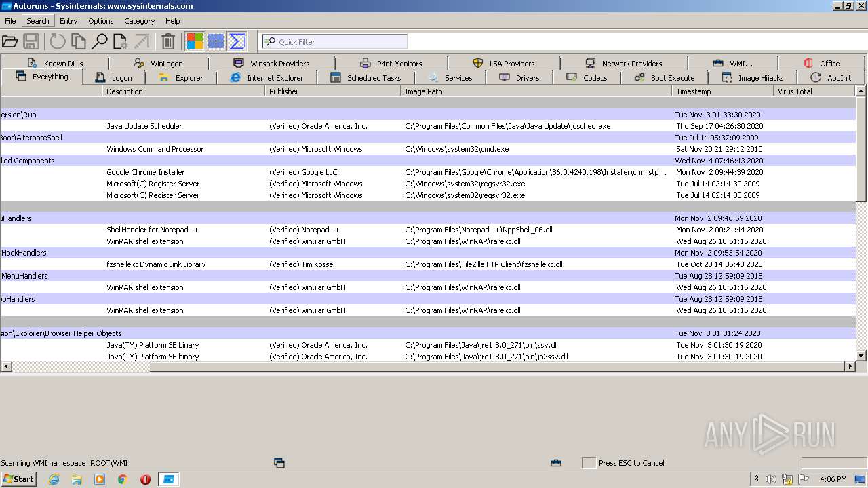Open Opera browser from the taskbar
The image size is (868, 488).
point(145,479)
